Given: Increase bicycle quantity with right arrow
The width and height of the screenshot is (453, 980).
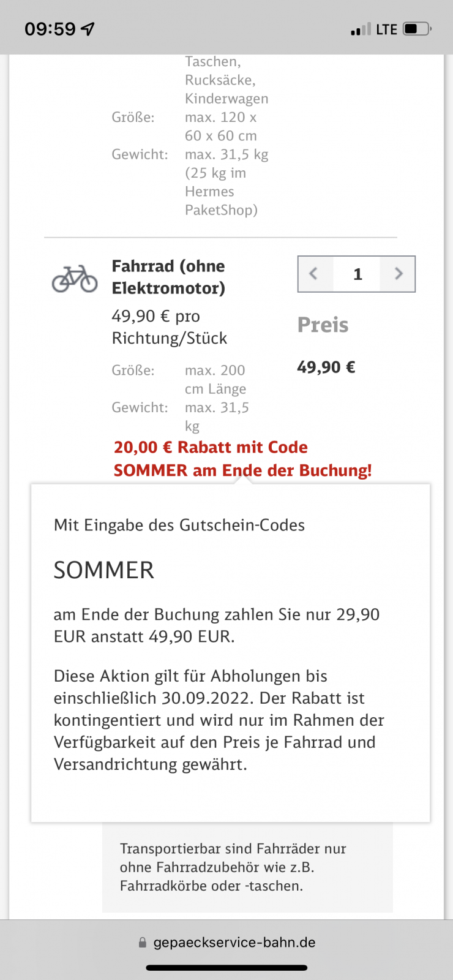Looking at the screenshot, I should (398, 274).
